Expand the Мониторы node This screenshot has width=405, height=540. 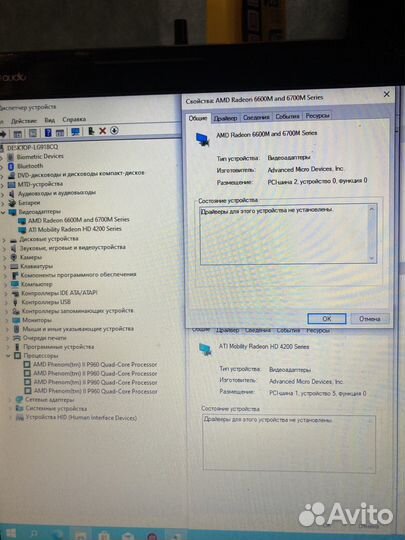click(7, 321)
